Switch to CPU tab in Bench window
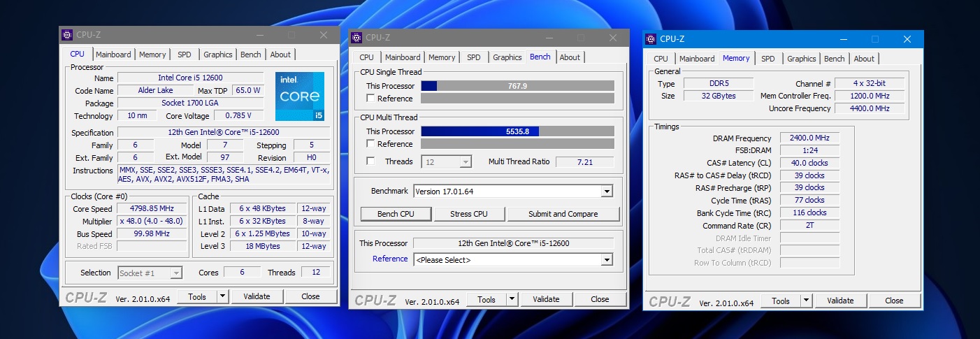 click(367, 57)
